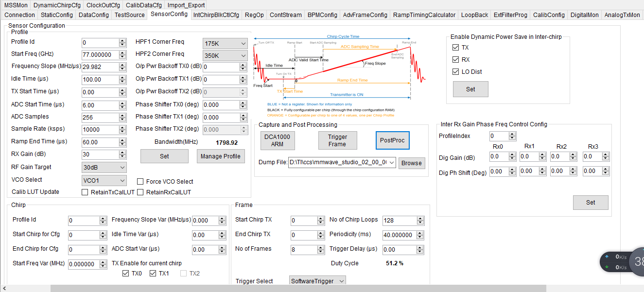Click Start Chirp TX input field
Screen dimensions: 644x292
tap(304, 221)
